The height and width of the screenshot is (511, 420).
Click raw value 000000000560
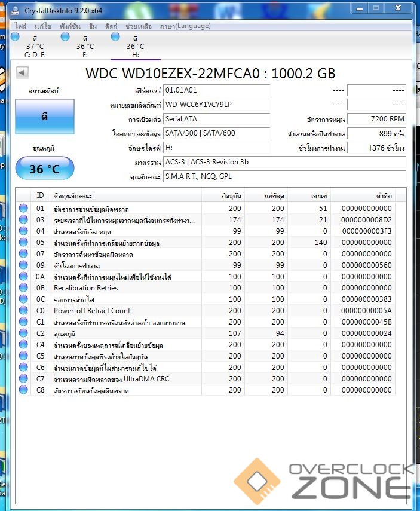click(367, 265)
